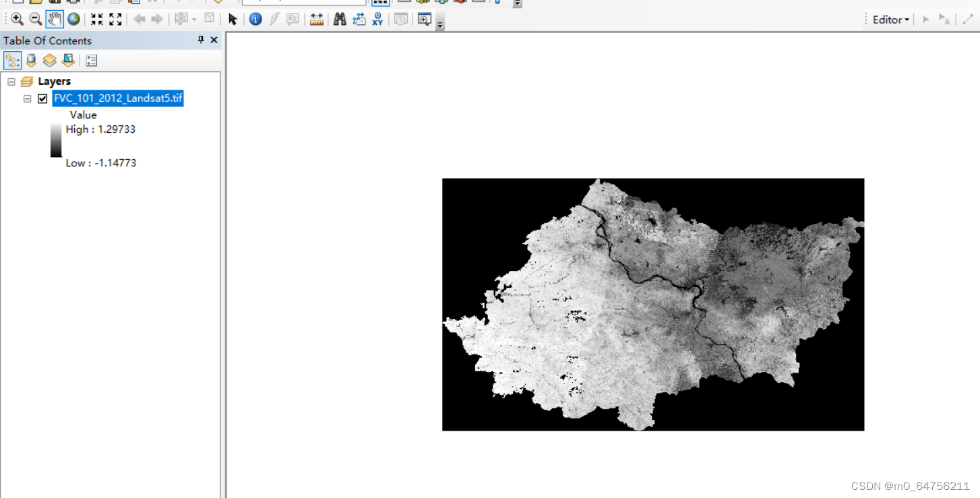
Task: Uncheck FVC_101_2012_Landsat5.tif layer visibility
Action: pyautogui.click(x=42, y=98)
